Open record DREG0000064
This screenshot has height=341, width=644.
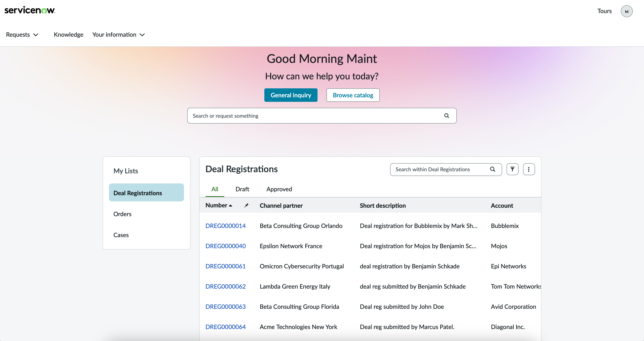[x=226, y=327]
